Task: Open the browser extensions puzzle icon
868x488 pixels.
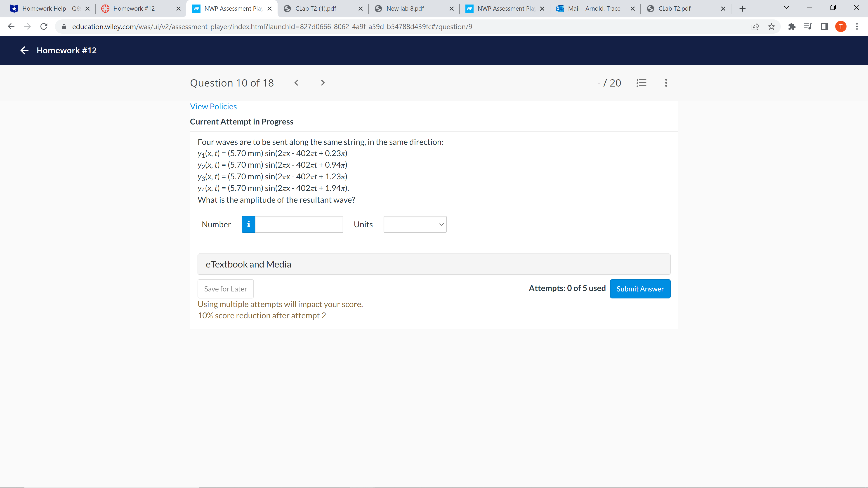Action: pyautogui.click(x=792, y=27)
